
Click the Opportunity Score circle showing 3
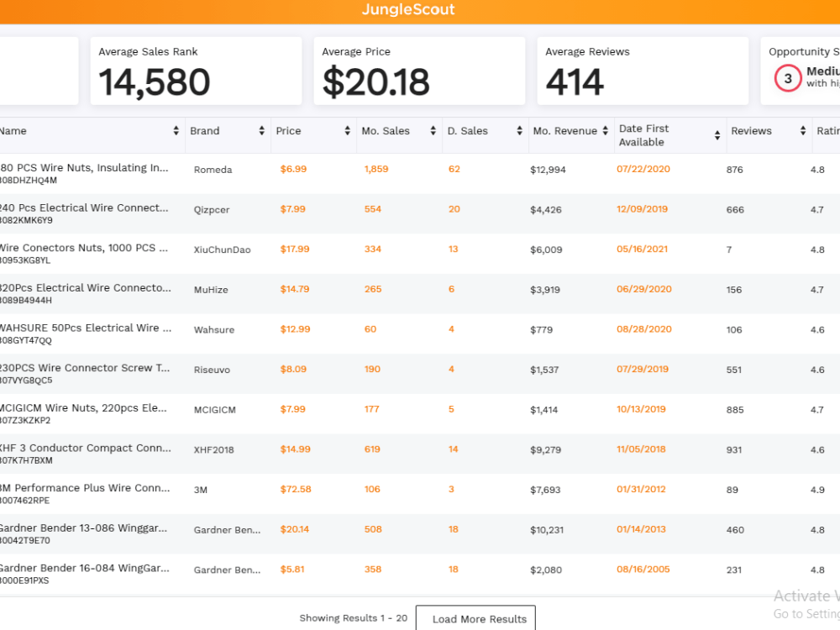point(788,78)
